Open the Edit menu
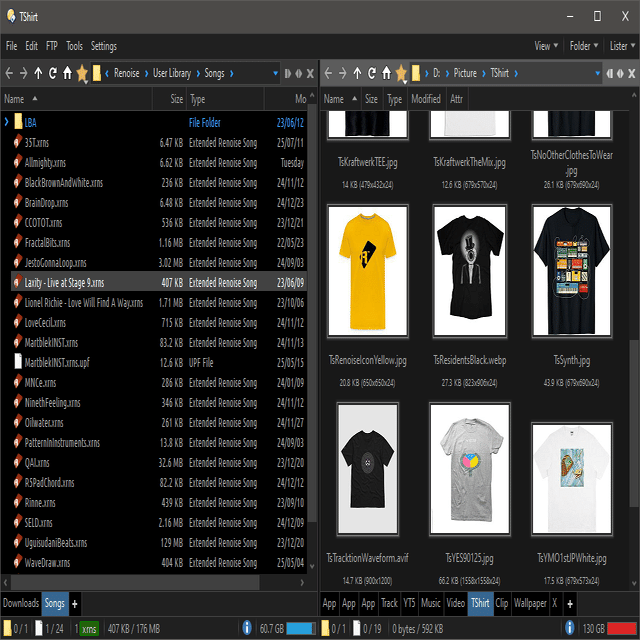 pos(31,46)
